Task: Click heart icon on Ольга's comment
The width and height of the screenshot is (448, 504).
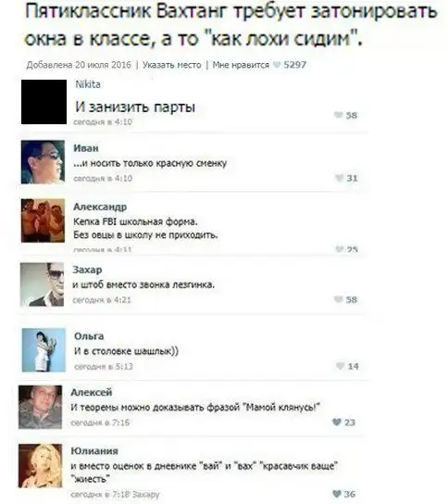Action: (x=340, y=366)
